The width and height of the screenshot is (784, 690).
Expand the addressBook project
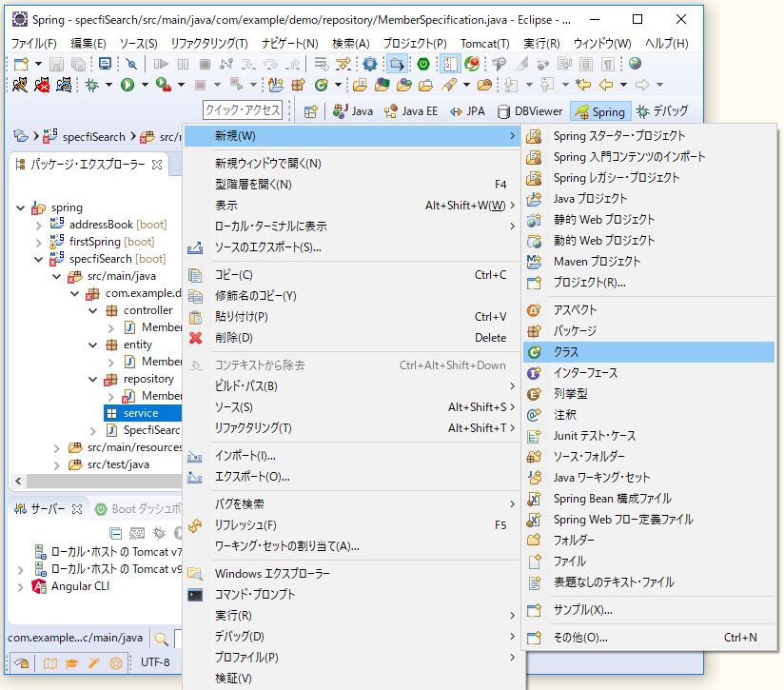[x=38, y=226]
